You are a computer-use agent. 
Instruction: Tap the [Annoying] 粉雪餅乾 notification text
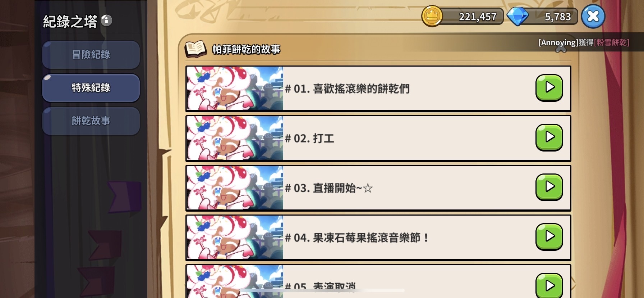click(584, 42)
